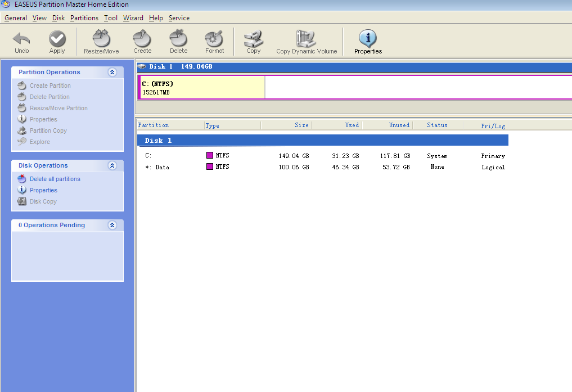This screenshot has height=392, width=572.
Task: Collapse the 0 Operations Pending panel
Action: 112,225
